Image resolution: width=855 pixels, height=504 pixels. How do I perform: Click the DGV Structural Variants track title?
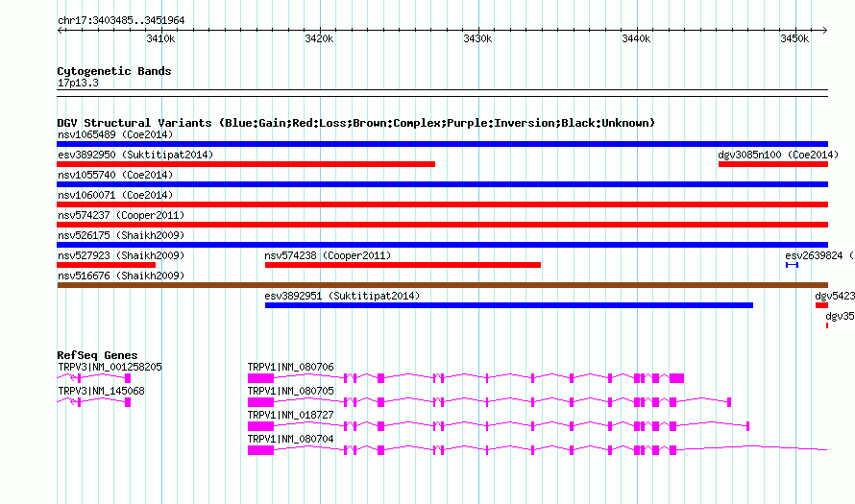pos(356,123)
